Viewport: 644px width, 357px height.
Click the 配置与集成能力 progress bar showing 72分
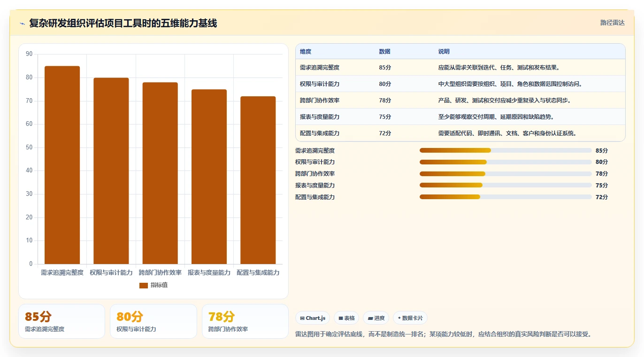tap(506, 197)
